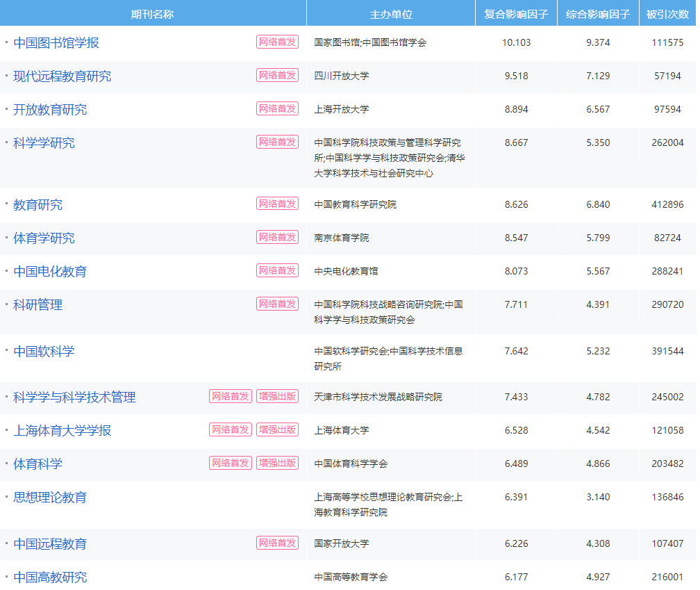Select publisher text 四川开放大学
The width and height of the screenshot is (700, 590).
pyautogui.click(x=342, y=76)
